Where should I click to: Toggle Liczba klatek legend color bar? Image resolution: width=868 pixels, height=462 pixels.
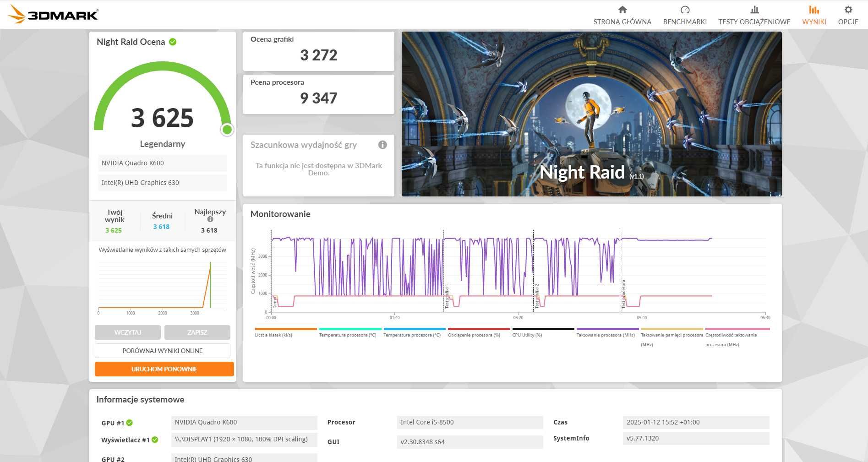coord(286,329)
